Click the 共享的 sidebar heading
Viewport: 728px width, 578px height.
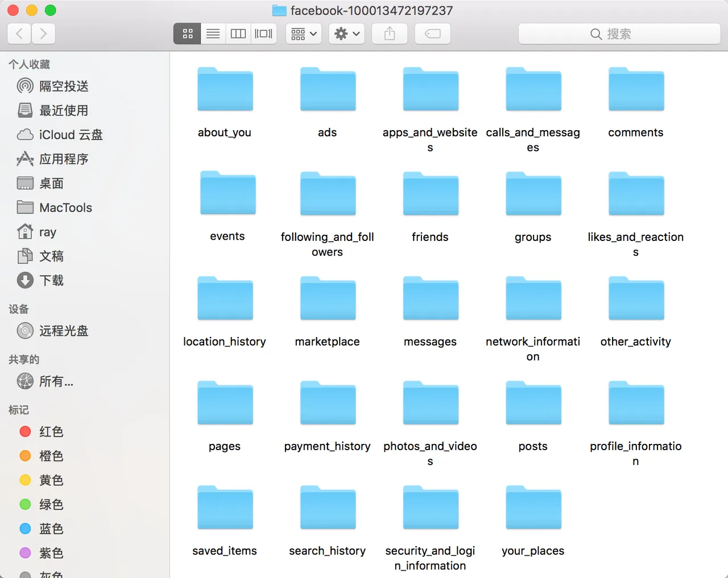click(24, 360)
